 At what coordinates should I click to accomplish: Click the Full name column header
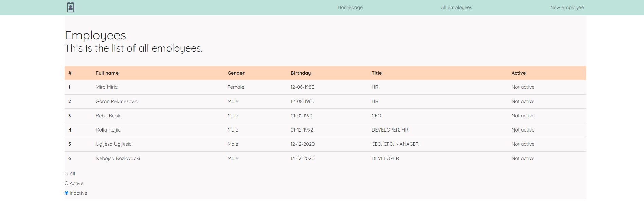coord(107,73)
